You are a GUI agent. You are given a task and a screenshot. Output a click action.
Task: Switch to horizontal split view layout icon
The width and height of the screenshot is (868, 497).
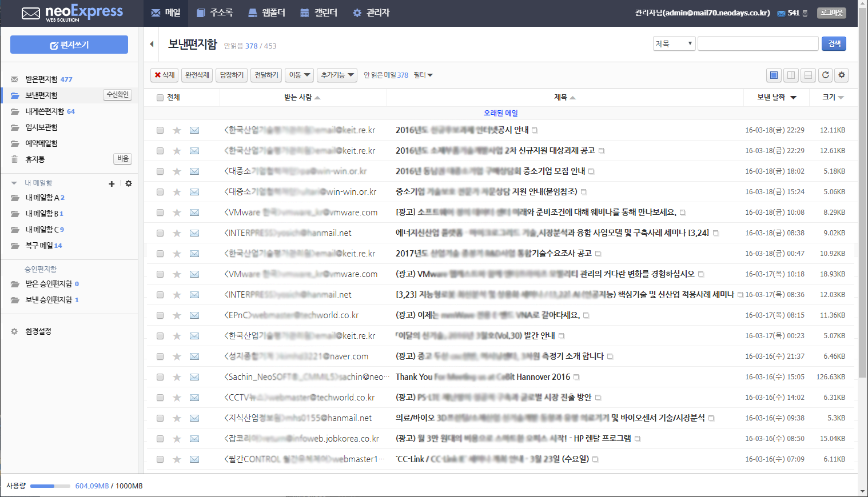pos(808,75)
